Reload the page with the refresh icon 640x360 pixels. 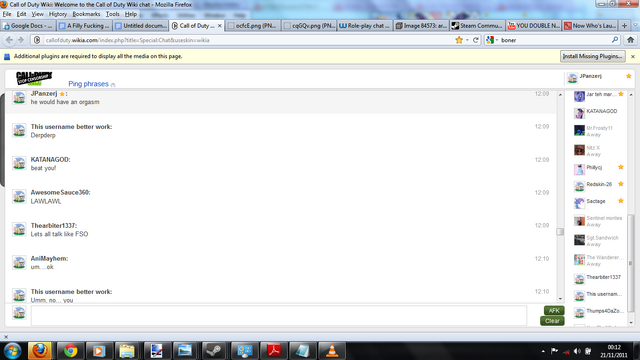click(476, 40)
